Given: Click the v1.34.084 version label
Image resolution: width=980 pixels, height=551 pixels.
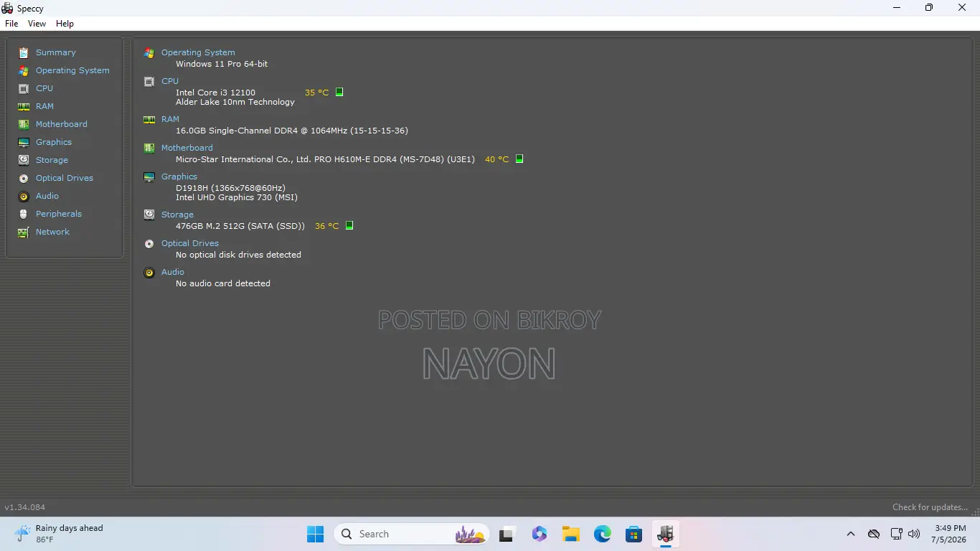Looking at the screenshot, I should 25,507.
